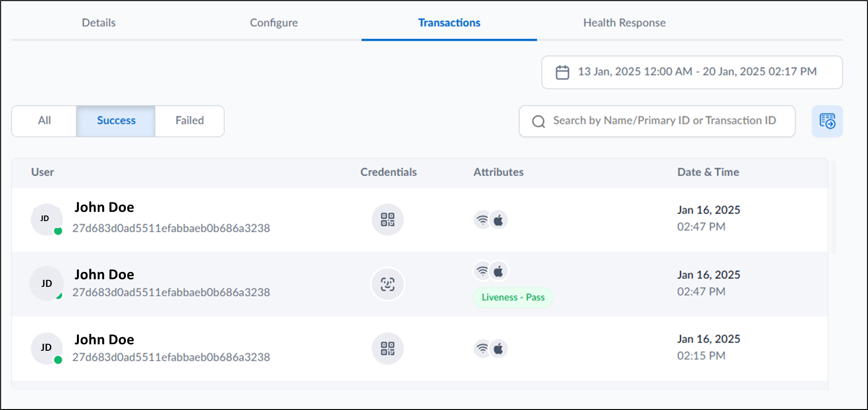The image size is (868, 410).
Task: Click the Date & Time column header
Action: point(708,172)
